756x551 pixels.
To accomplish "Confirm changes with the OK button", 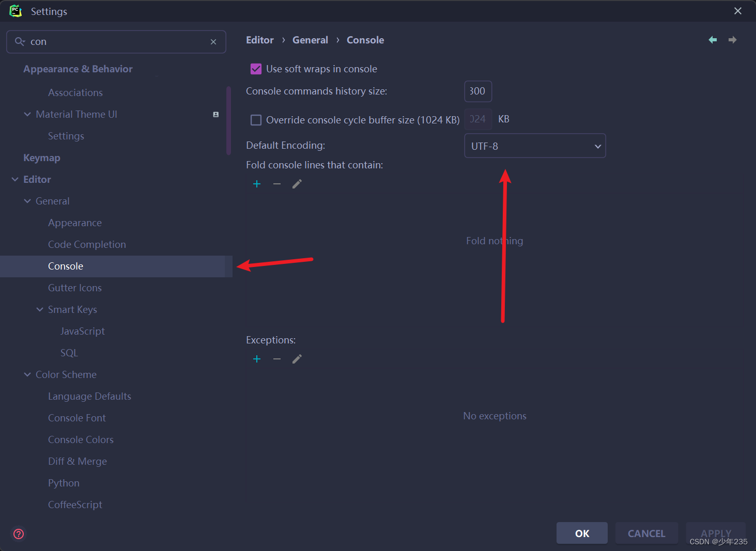I will (x=582, y=533).
